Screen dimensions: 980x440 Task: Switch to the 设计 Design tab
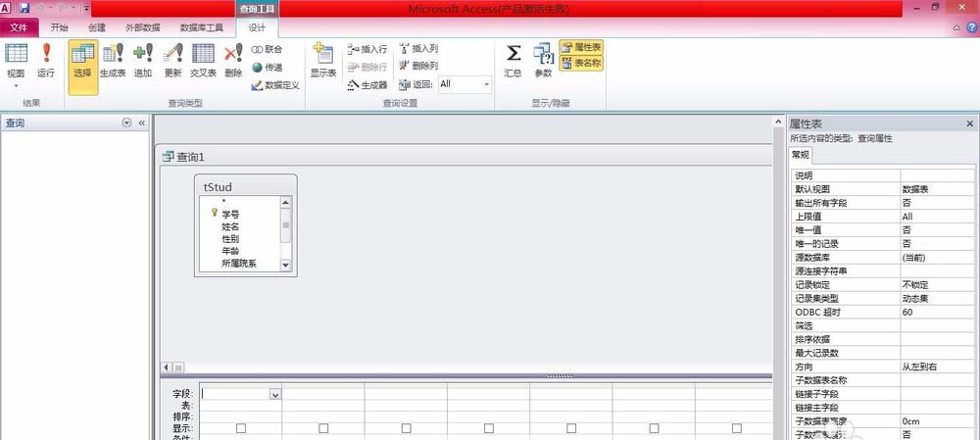(x=257, y=27)
